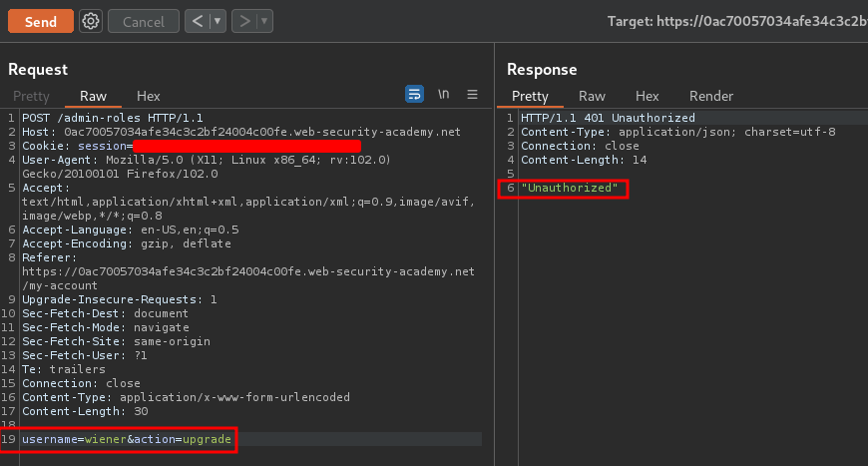
Task: Click the 'Sec-Fetch-Mode: navigate' header
Action: (105, 327)
